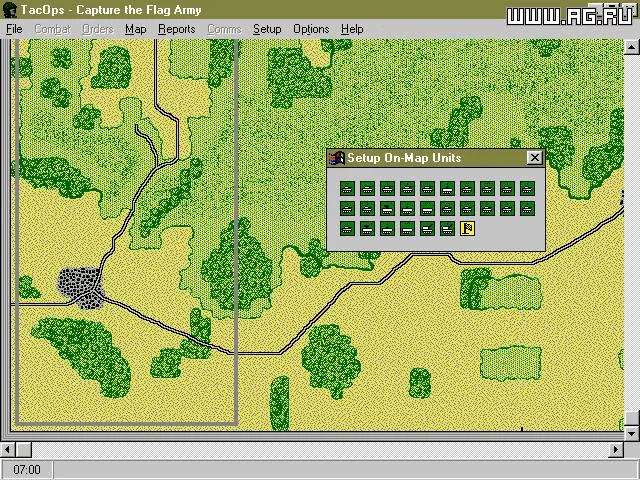The image size is (640, 480).
Task: Open the Setup menu
Action: (x=267, y=29)
